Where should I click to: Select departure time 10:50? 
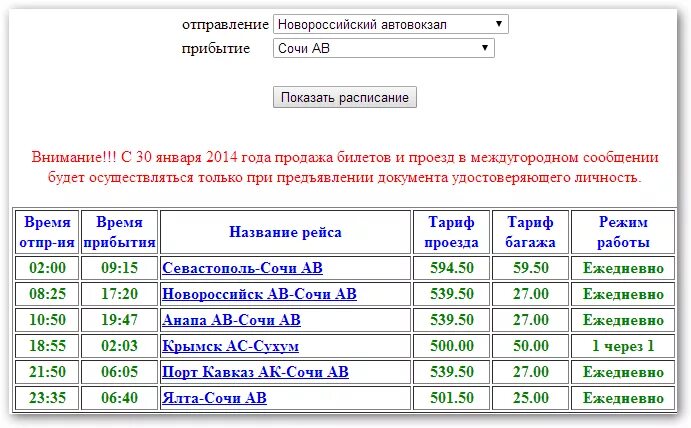tap(47, 320)
